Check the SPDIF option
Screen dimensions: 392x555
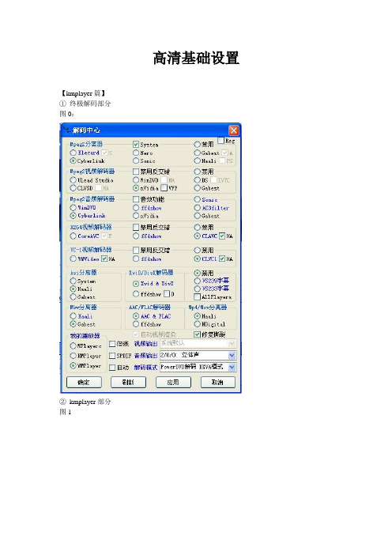tap(112, 355)
